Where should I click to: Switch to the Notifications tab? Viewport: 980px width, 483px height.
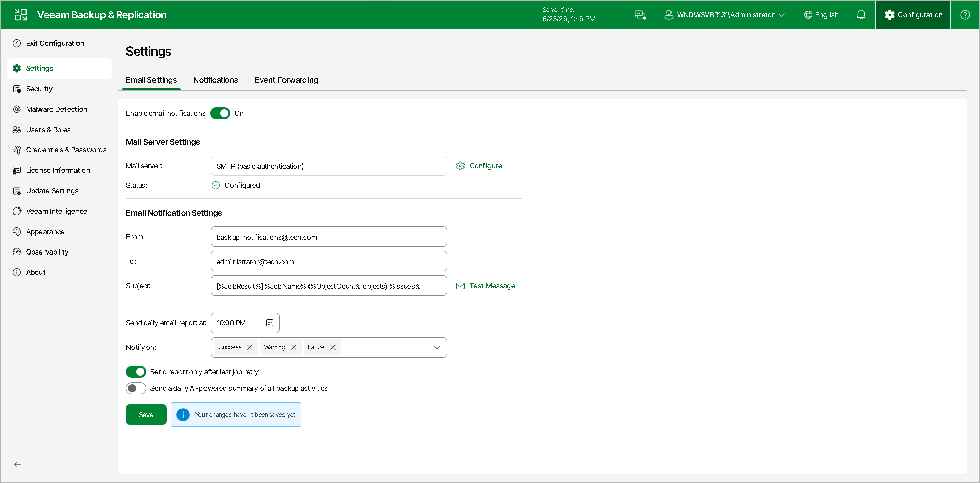pyautogui.click(x=216, y=80)
